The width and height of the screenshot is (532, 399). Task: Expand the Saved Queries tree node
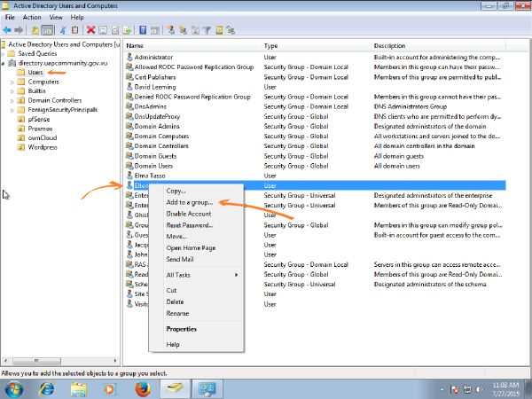pyautogui.click(x=3, y=54)
